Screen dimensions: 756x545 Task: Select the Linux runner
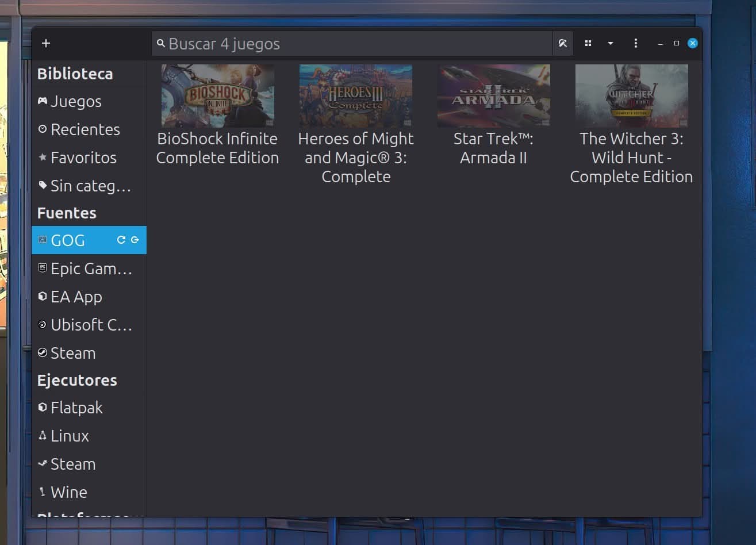pyautogui.click(x=70, y=436)
